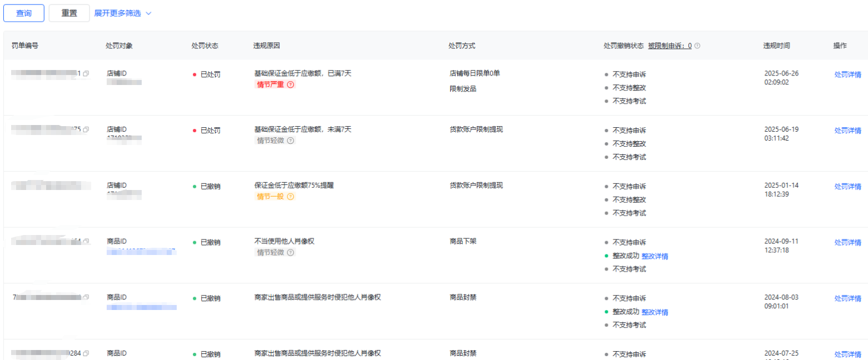
Task: Click the help icon beside 情节严重
Action: [290, 85]
